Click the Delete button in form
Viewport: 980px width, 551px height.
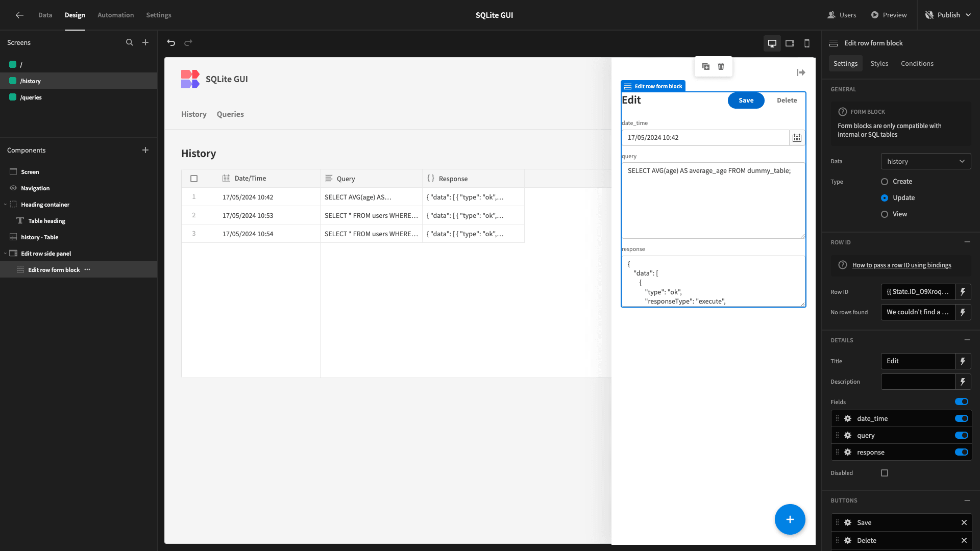click(x=787, y=101)
